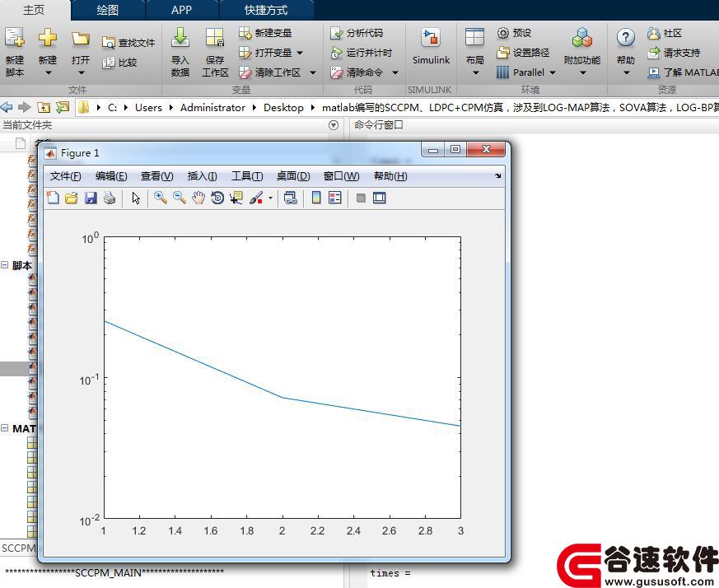Collapse the MAT group in file browser
719x588 pixels.
(x=5, y=428)
